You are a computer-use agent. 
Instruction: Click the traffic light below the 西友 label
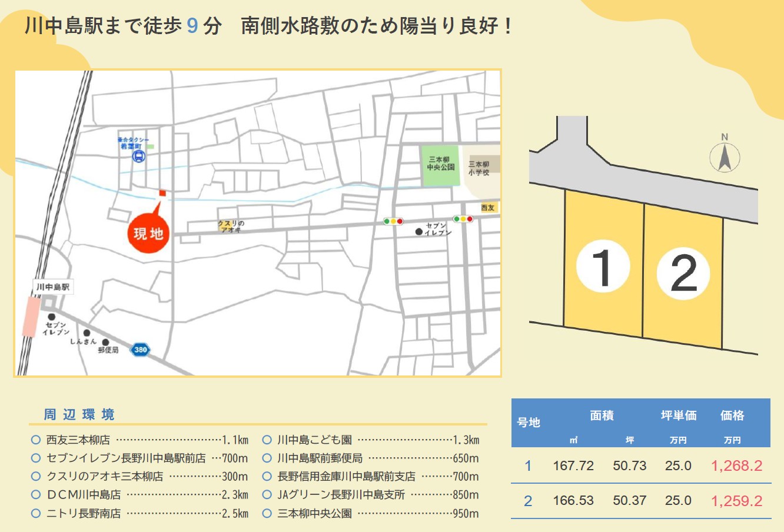pyautogui.click(x=463, y=219)
